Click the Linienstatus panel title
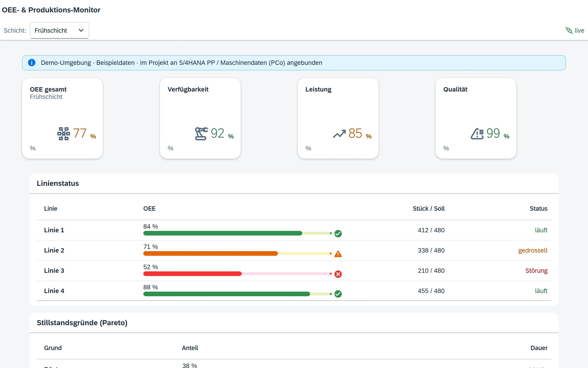The image size is (588, 368). [x=58, y=183]
